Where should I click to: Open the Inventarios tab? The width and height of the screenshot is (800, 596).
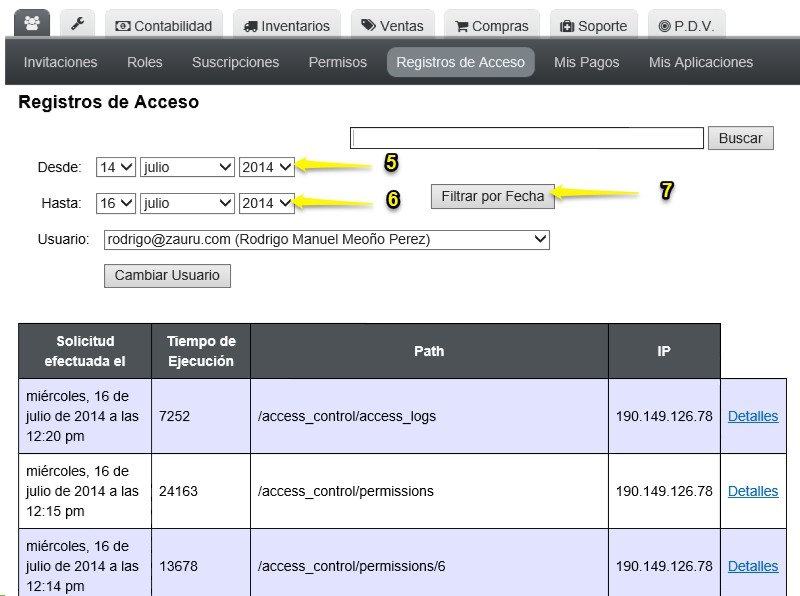[x=287, y=26]
